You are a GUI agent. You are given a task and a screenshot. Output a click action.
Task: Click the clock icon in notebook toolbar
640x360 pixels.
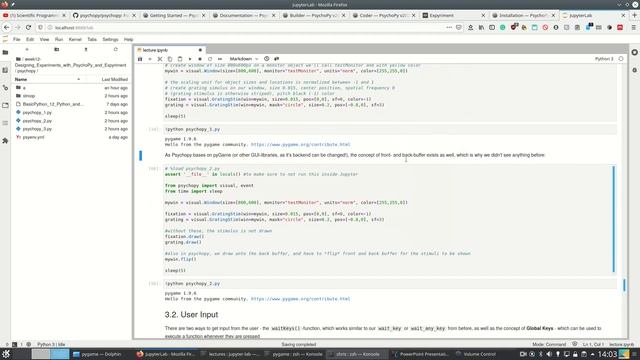pos(267,59)
